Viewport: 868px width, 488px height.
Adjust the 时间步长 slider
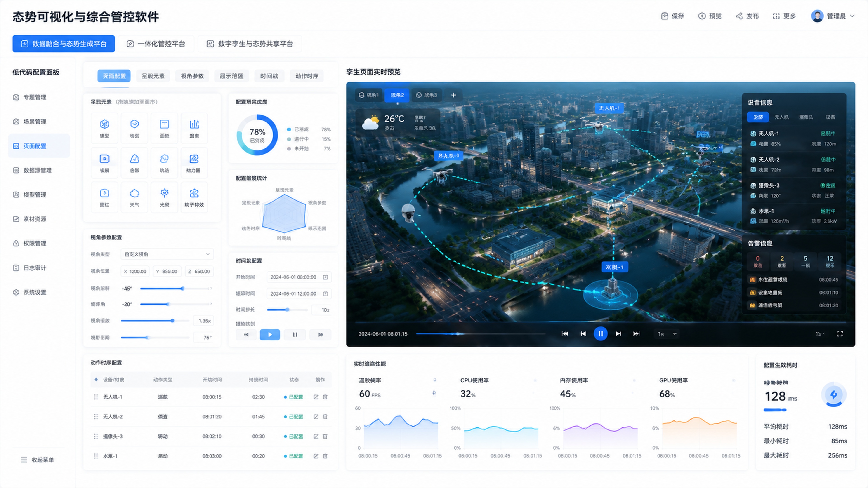(x=287, y=310)
